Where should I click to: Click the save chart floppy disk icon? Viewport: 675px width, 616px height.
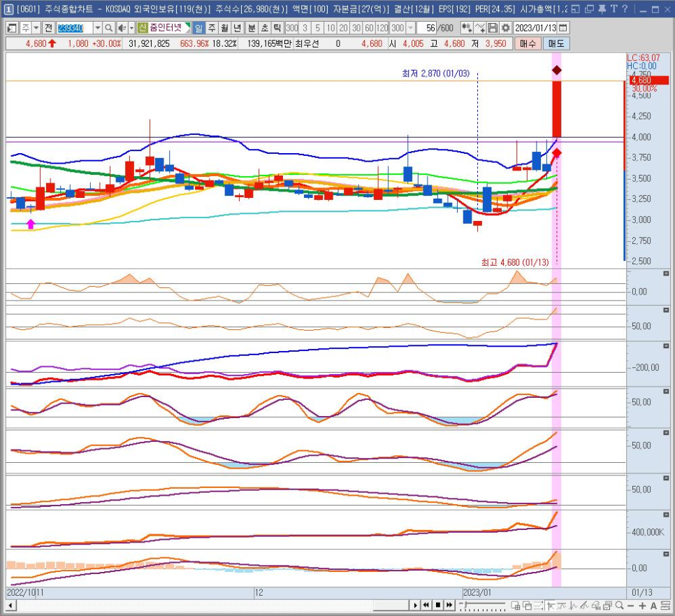(x=493, y=28)
